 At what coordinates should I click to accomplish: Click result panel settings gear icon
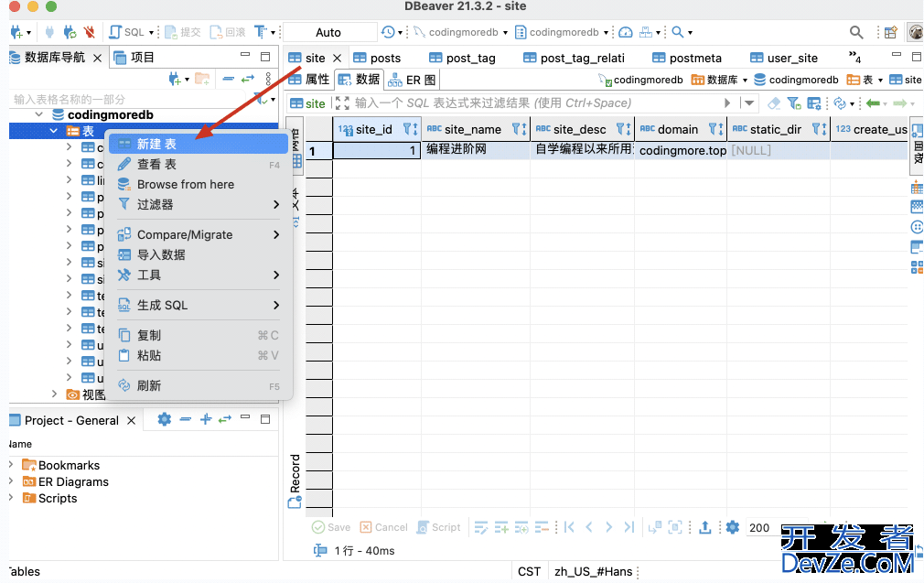coord(733,527)
